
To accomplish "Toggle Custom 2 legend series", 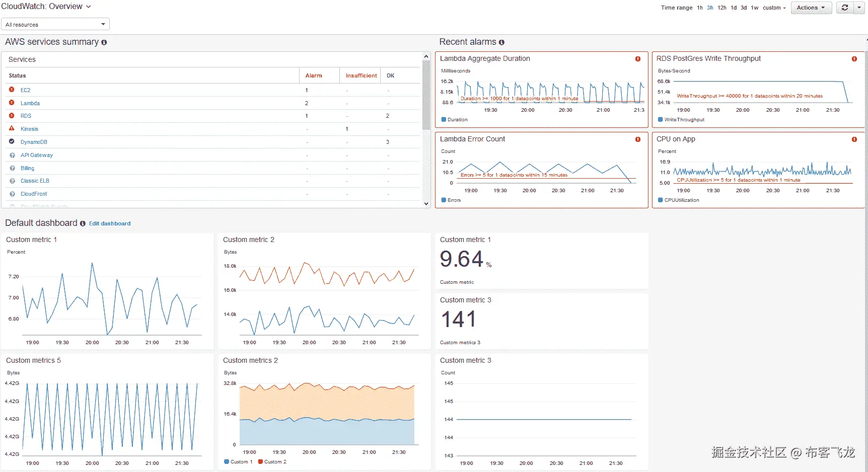I will pos(272,461).
